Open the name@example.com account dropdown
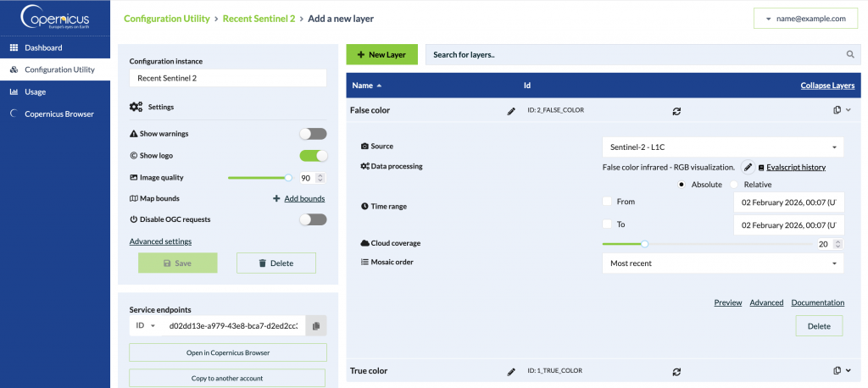Screen dimensions: 868x388 coord(804,19)
